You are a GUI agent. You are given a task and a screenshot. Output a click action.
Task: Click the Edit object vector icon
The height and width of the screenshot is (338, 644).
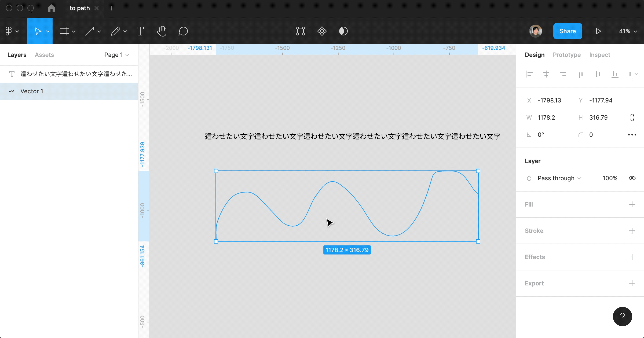coord(301,31)
